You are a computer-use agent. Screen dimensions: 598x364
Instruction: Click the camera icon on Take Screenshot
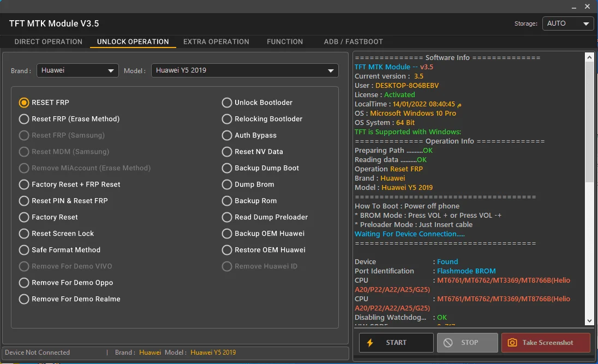click(x=512, y=343)
